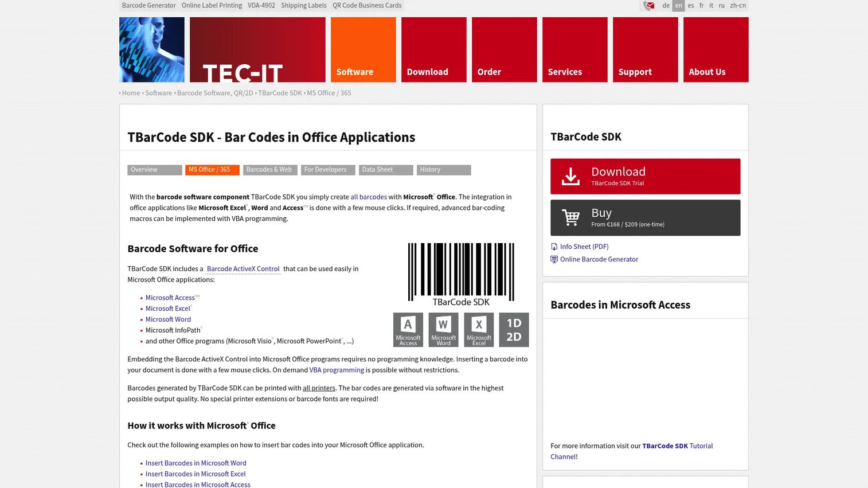The height and width of the screenshot is (488, 868).
Task: Click the Info Sheet (PDF) link
Action: [x=584, y=247]
